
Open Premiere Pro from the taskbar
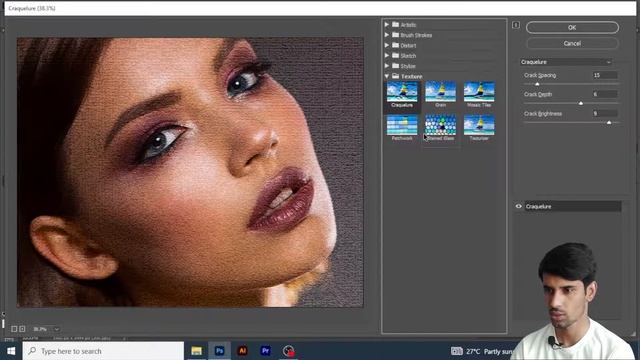(265, 351)
